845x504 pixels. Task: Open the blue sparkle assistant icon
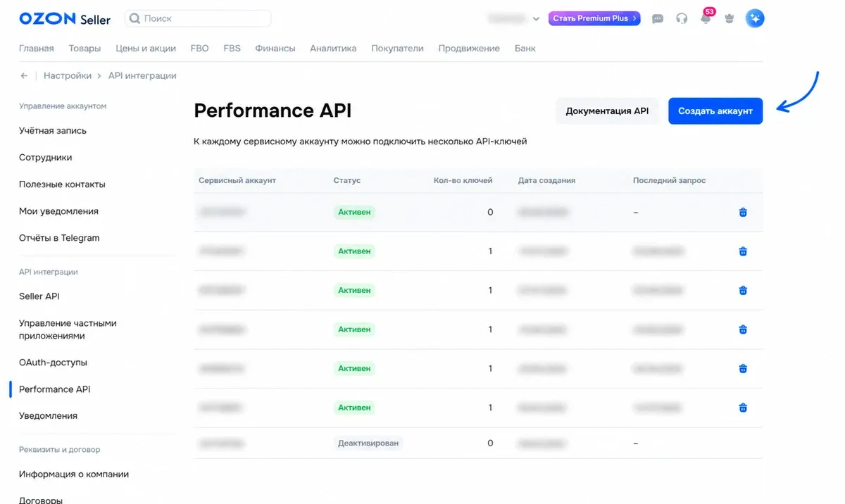point(755,19)
